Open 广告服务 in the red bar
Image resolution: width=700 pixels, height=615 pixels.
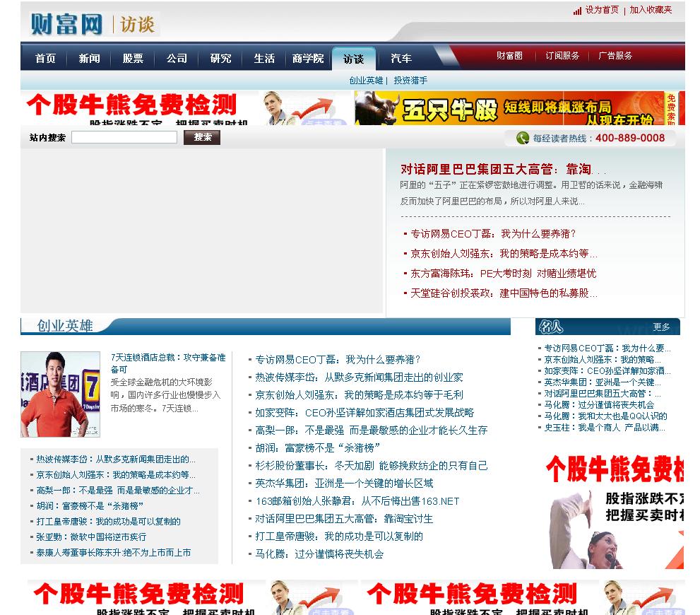coord(615,56)
